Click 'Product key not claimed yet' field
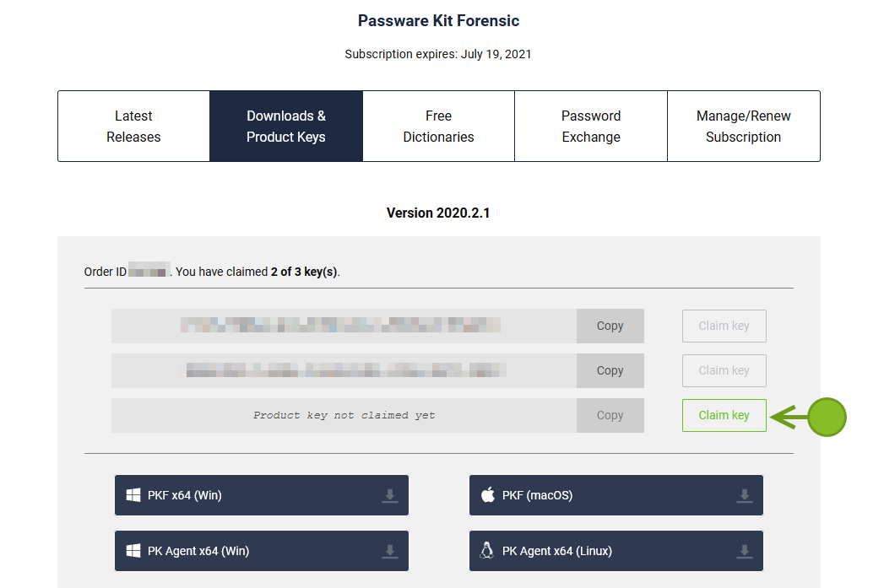The height and width of the screenshot is (588, 884). point(344,415)
